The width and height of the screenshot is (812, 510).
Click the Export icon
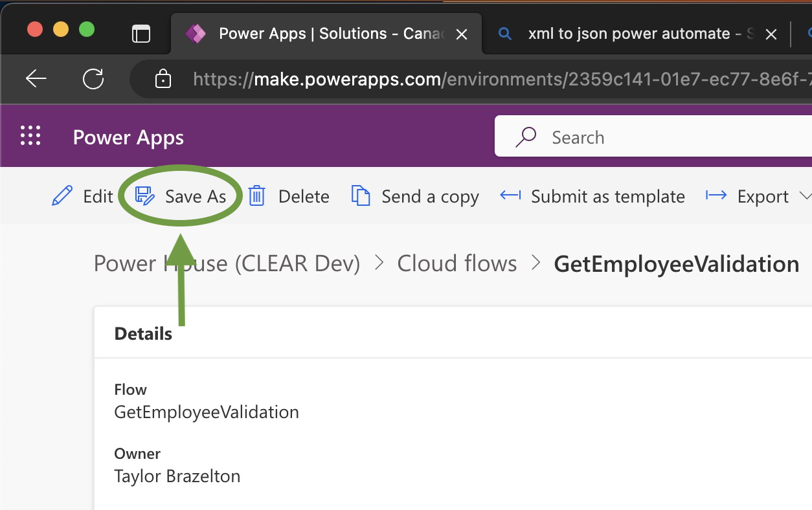(x=716, y=195)
